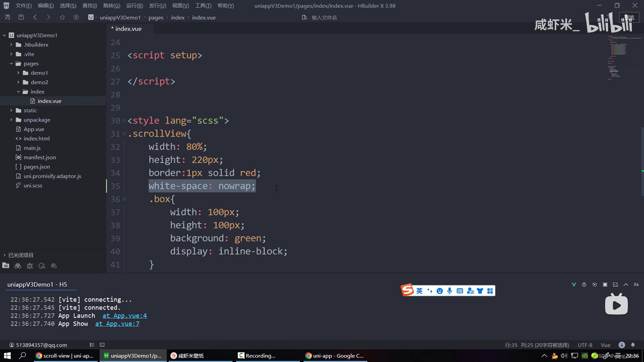
Task: Open pages.json in project tree
Action: coord(37,167)
